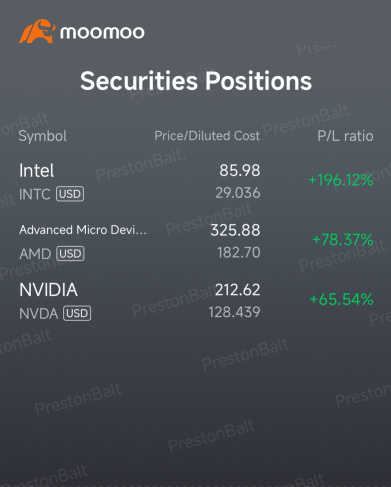Click the moomoo brand name text
This screenshot has height=487, width=391.
click(x=102, y=33)
